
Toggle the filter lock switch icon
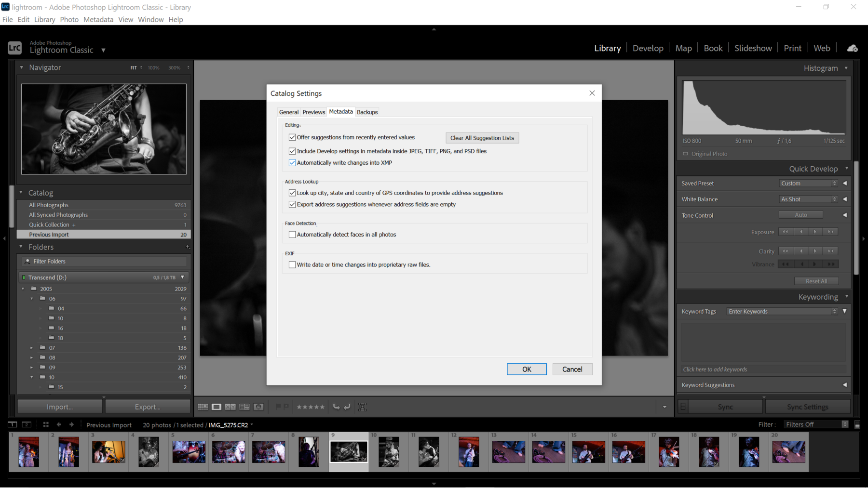pyautogui.click(x=857, y=424)
